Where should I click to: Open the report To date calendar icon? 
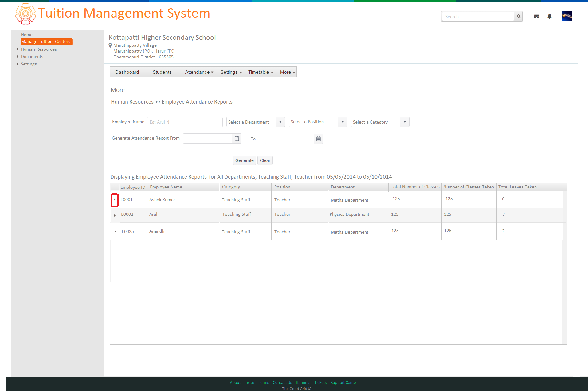click(318, 139)
